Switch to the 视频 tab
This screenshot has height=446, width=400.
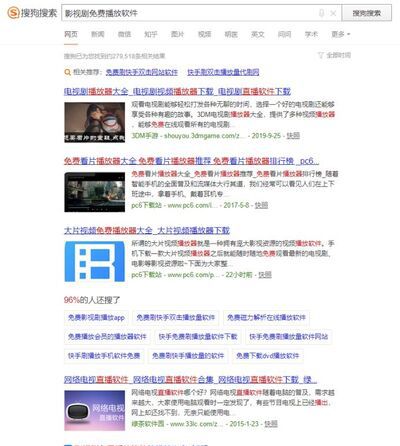(x=204, y=34)
